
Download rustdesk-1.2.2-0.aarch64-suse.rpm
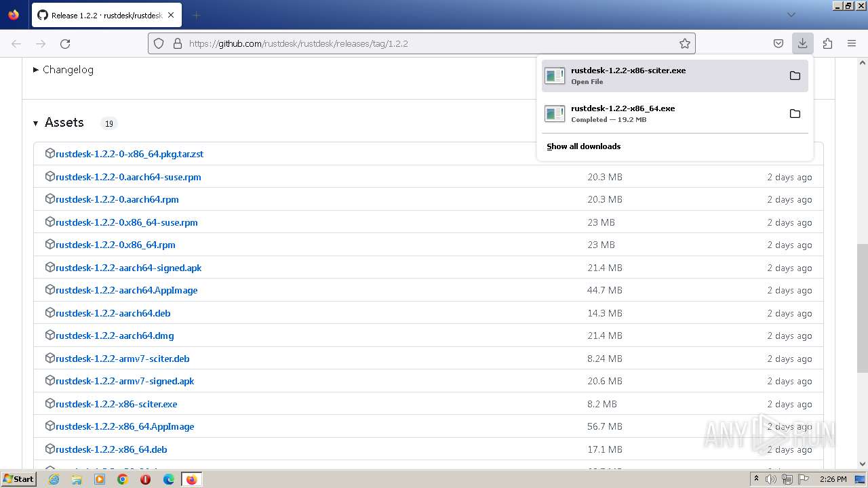click(x=128, y=177)
